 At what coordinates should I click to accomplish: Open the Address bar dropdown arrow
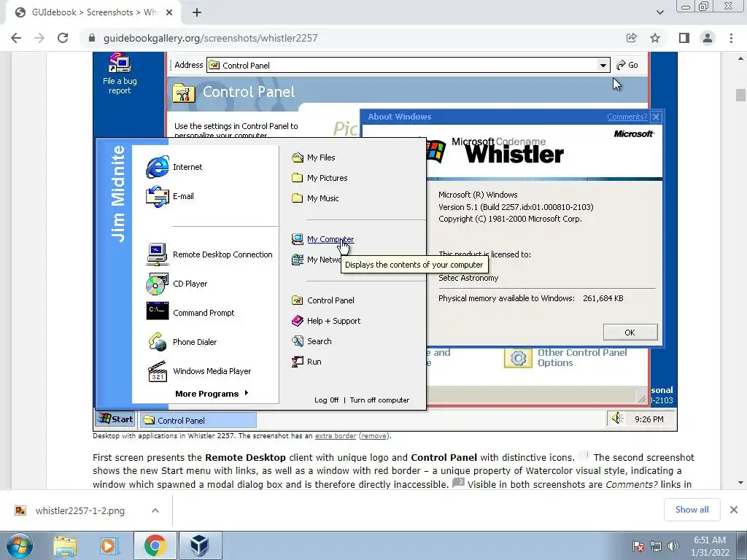tap(603, 65)
